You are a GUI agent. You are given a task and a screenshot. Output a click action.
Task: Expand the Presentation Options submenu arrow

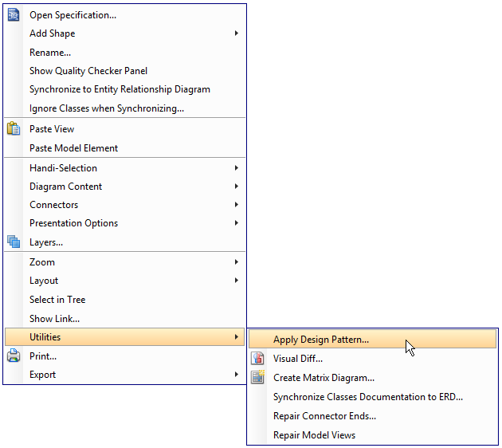pos(237,223)
